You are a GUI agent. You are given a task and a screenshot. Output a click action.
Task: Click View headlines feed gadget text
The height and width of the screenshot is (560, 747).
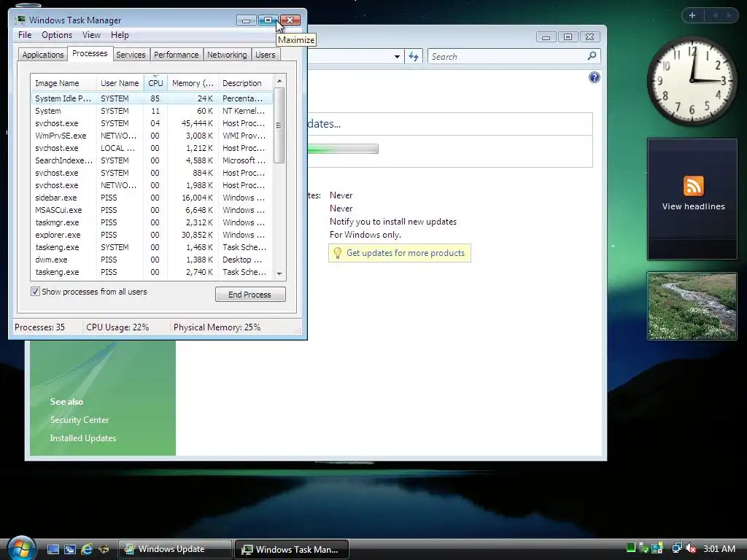693,206
